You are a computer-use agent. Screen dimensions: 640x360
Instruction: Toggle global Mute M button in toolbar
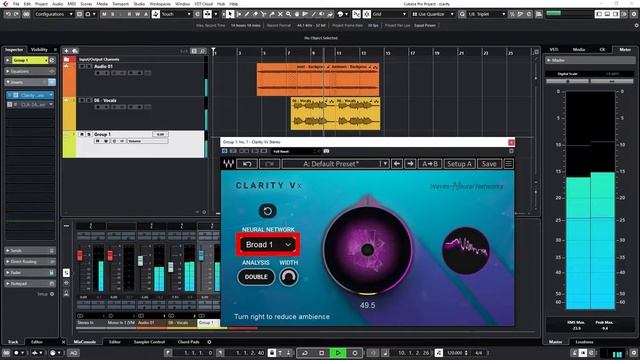pos(104,14)
